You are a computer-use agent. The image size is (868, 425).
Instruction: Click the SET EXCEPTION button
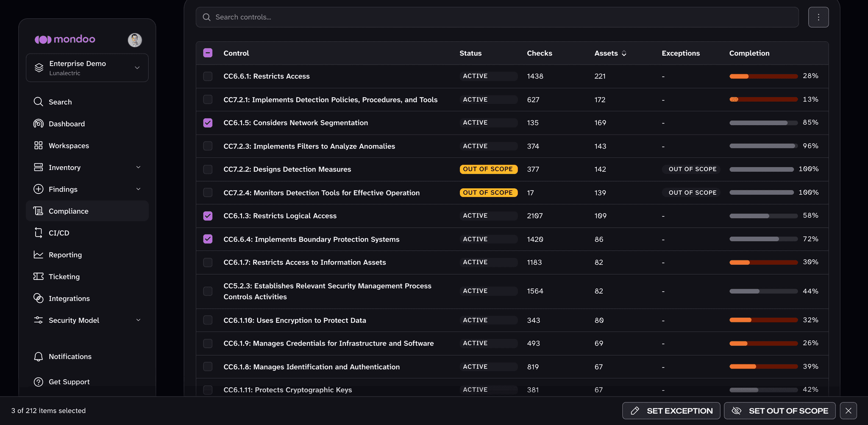tap(671, 411)
